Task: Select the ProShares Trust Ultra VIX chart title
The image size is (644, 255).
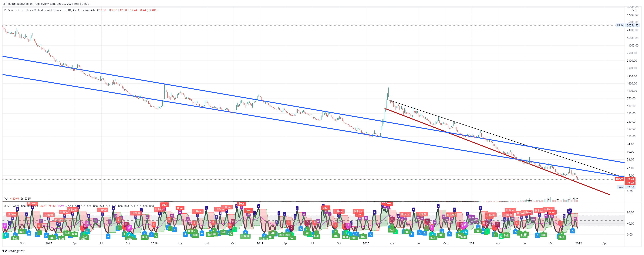Action: tap(50, 10)
